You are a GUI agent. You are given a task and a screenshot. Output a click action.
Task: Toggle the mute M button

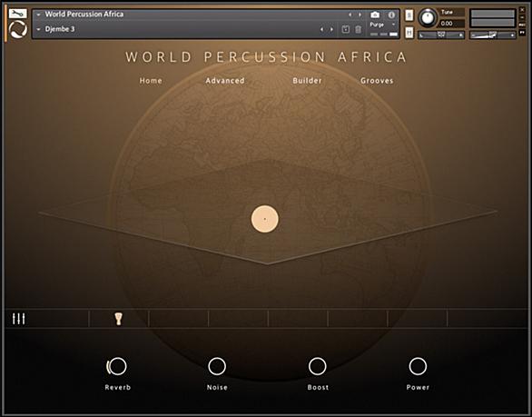coord(409,33)
